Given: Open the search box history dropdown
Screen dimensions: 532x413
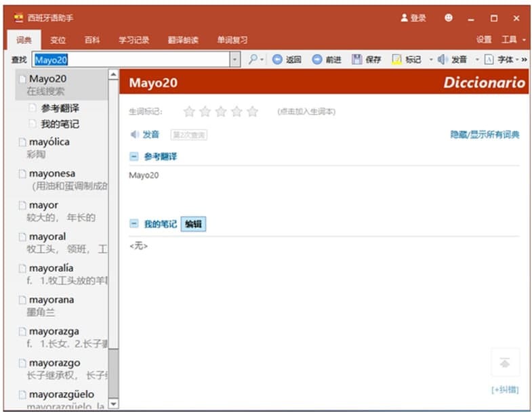Looking at the screenshot, I should [x=235, y=60].
